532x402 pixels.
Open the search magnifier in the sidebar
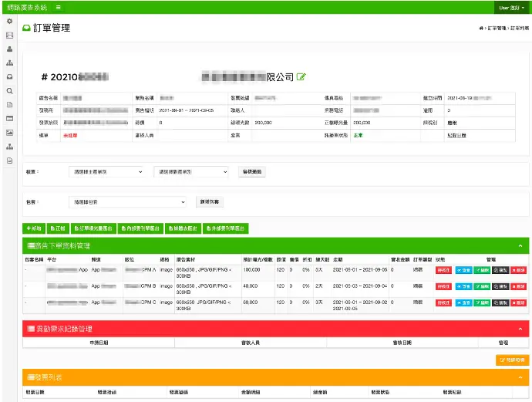(x=9, y=90)
